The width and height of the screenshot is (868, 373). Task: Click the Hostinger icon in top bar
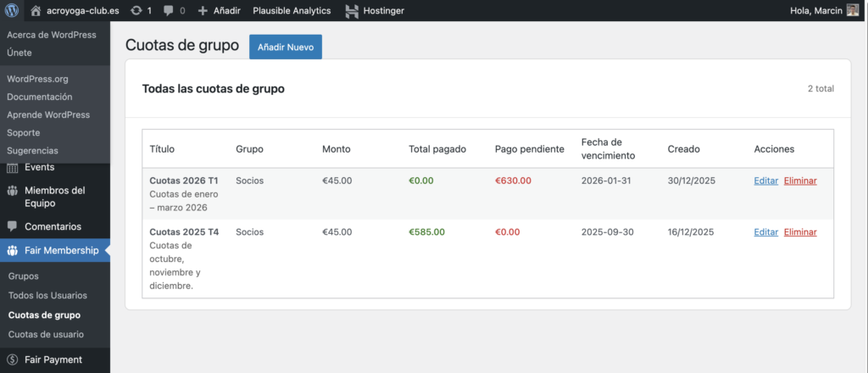352,11
